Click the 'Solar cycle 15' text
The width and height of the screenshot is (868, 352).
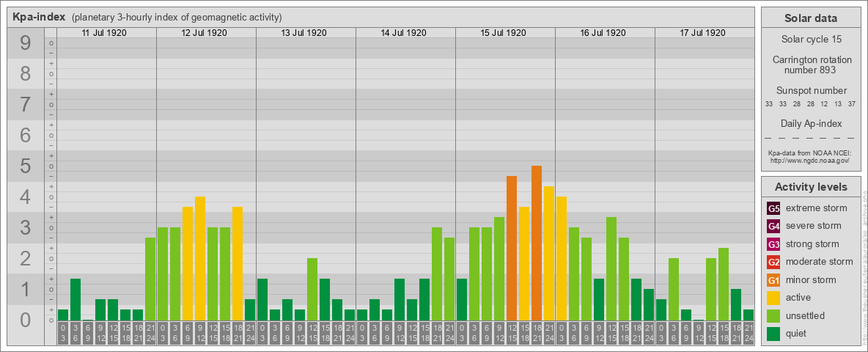(x=810, y=40)
